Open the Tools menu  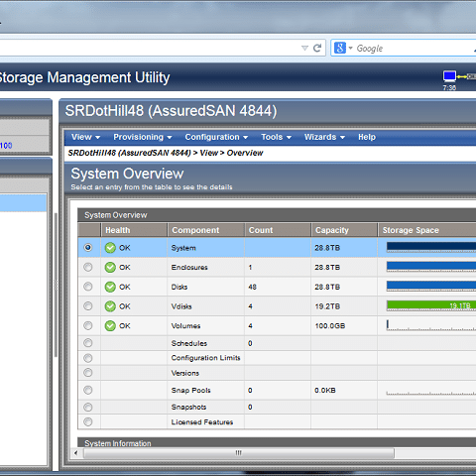(276, 137)
